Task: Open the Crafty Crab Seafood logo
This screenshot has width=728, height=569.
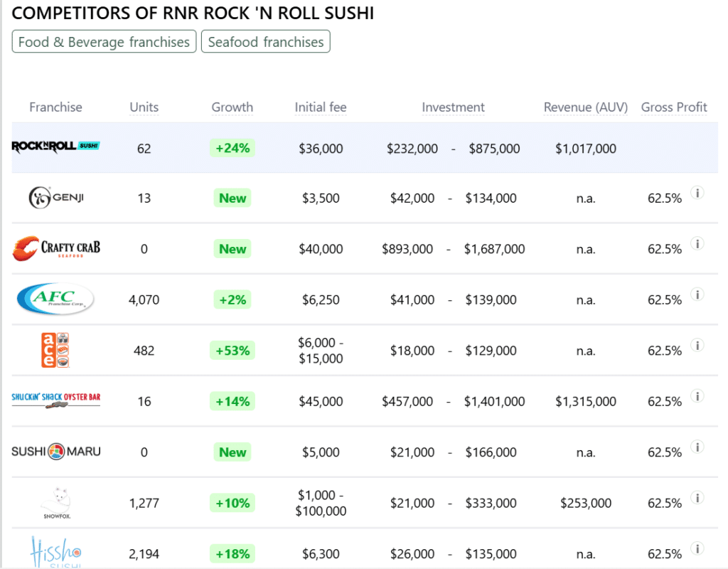Action: 56,248
